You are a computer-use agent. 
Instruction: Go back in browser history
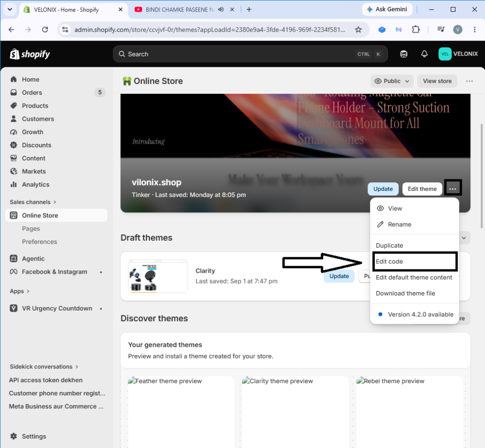pyautogui.click(x=11, y=30)
